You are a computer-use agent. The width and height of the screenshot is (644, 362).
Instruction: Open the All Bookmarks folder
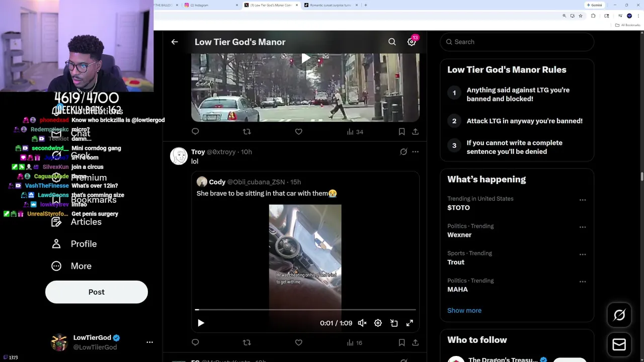coord(628,25)
